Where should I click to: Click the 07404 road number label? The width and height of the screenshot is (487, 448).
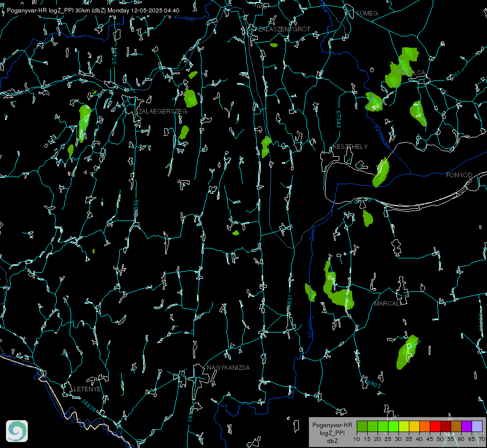click(115, 56)
